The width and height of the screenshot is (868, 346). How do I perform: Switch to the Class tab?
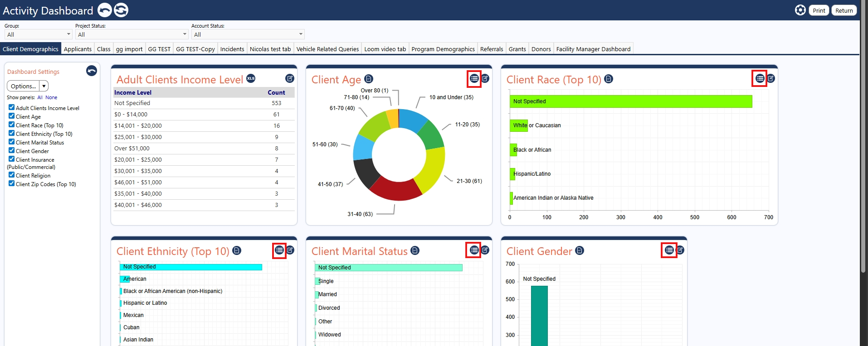click(104, 49)
